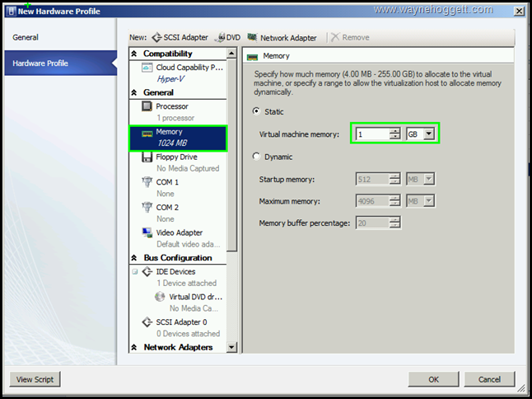Click the '1 processor' text
This screenshot has height=399, width=532.
point(175,118)
